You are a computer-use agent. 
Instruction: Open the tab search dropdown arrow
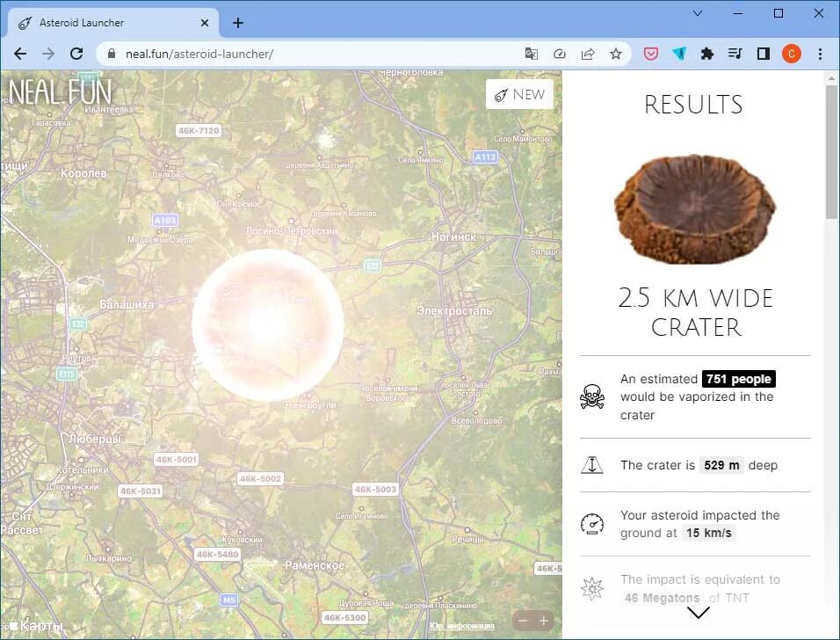697,14
